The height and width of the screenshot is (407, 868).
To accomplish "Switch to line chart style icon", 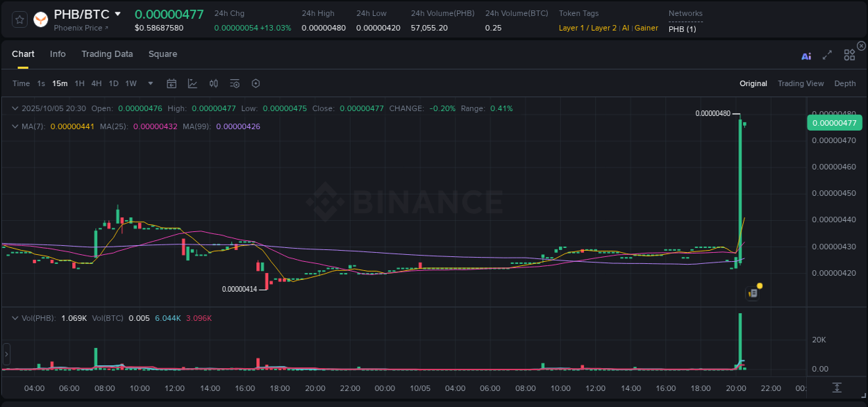I will point(192,83).
